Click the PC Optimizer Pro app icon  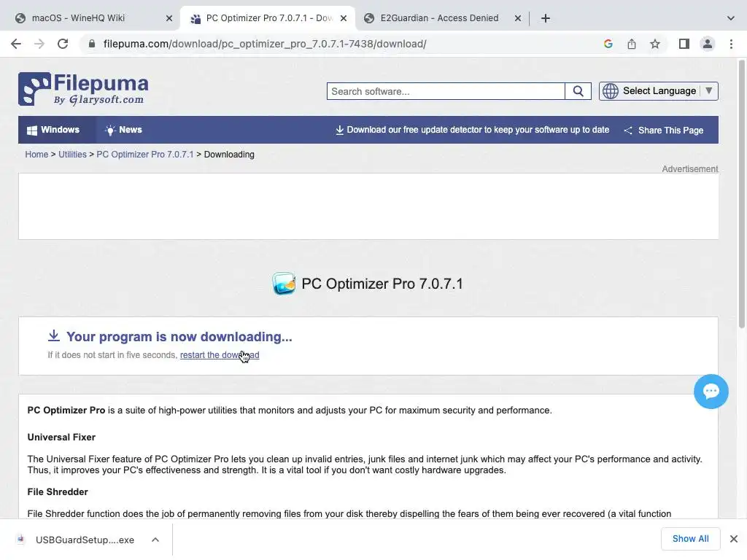(284, 284)
